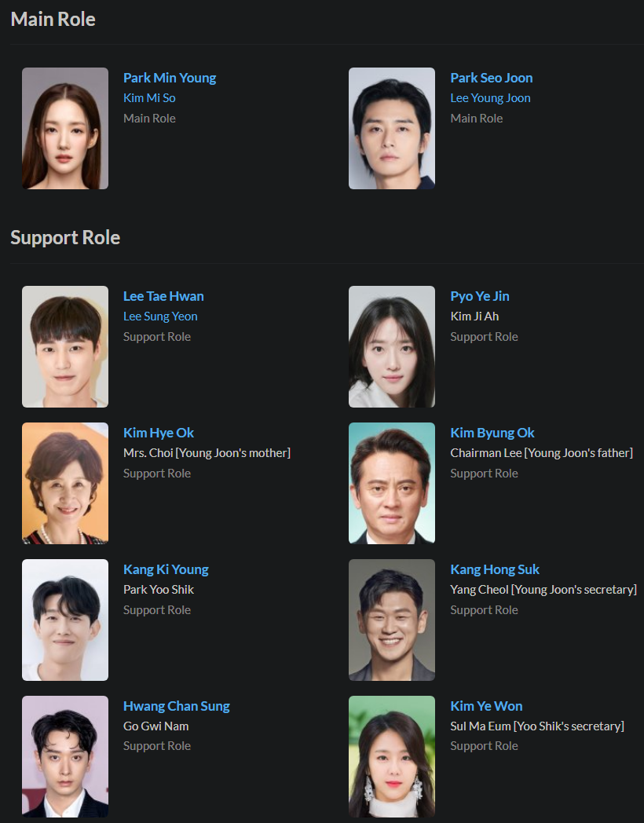644x823 pixels.
Task: Click Kang Ki Young's name link
Action: (x=166, y=569)
